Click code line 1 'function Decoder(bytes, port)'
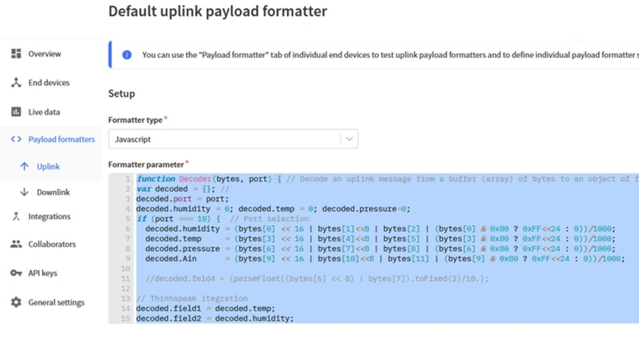This screenshot has width=639, height=364. click(204, 179)
